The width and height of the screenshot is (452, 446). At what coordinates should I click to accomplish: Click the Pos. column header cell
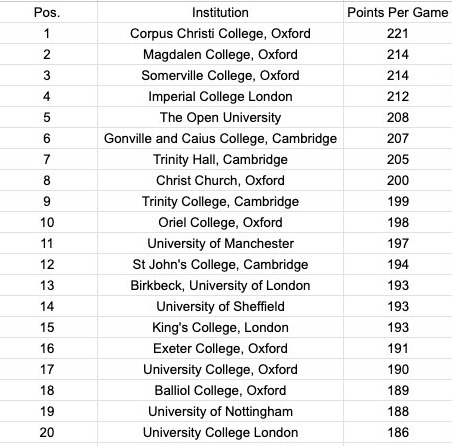click(47, 12)
